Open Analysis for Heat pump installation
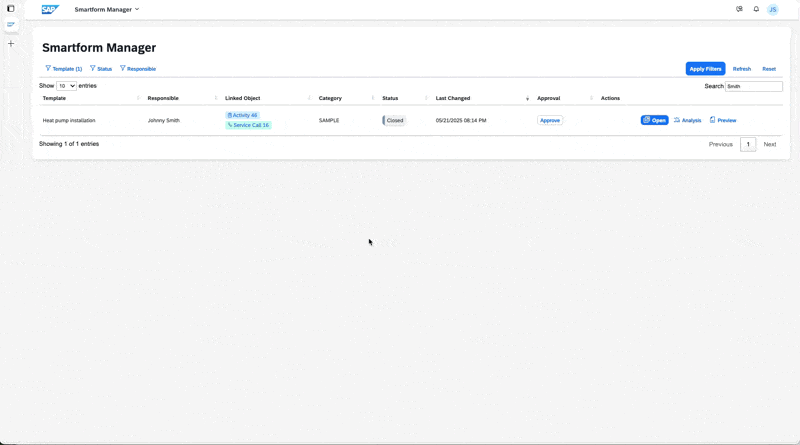The image size is (800, 445). [x=688, y=120]
